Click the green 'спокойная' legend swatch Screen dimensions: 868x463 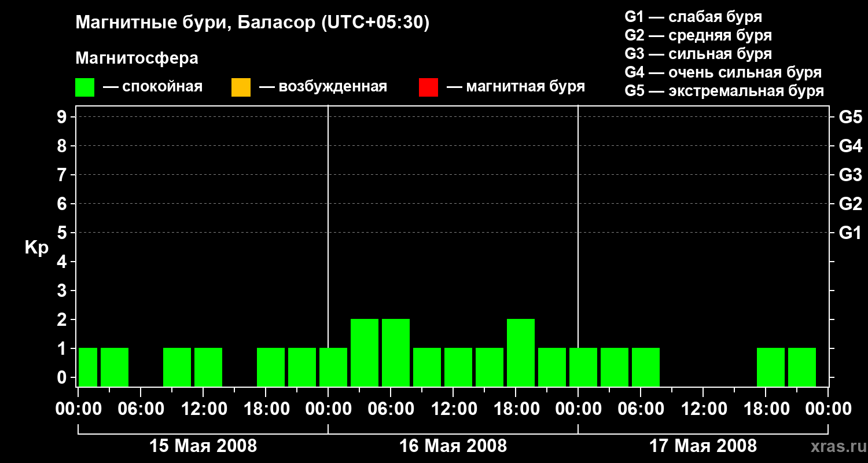pos(84,87)
